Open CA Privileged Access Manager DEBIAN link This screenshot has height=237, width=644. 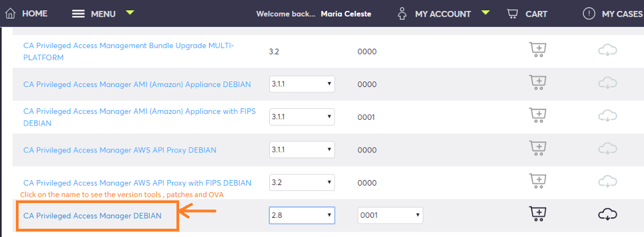92,216
